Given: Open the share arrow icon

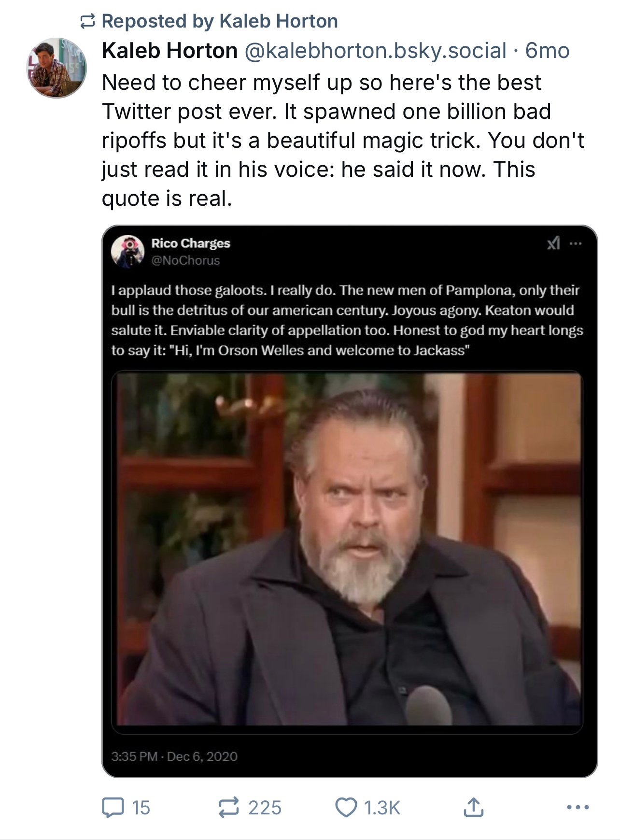Looking at the screenshot, I should coord(473,807).
